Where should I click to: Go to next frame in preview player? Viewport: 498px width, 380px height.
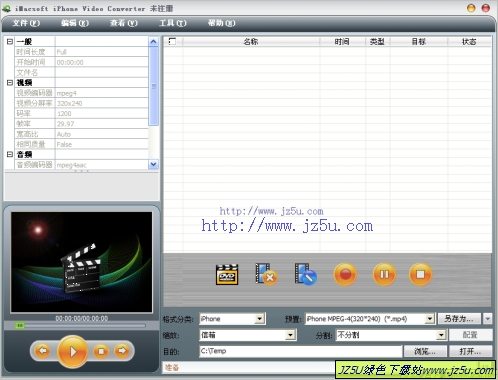click(x=122, y=351)
